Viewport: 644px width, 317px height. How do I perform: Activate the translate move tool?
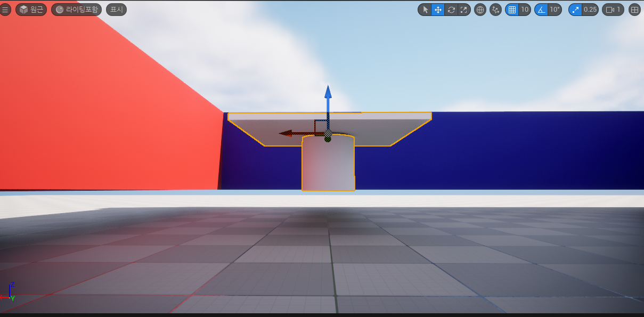click(438, 10)
